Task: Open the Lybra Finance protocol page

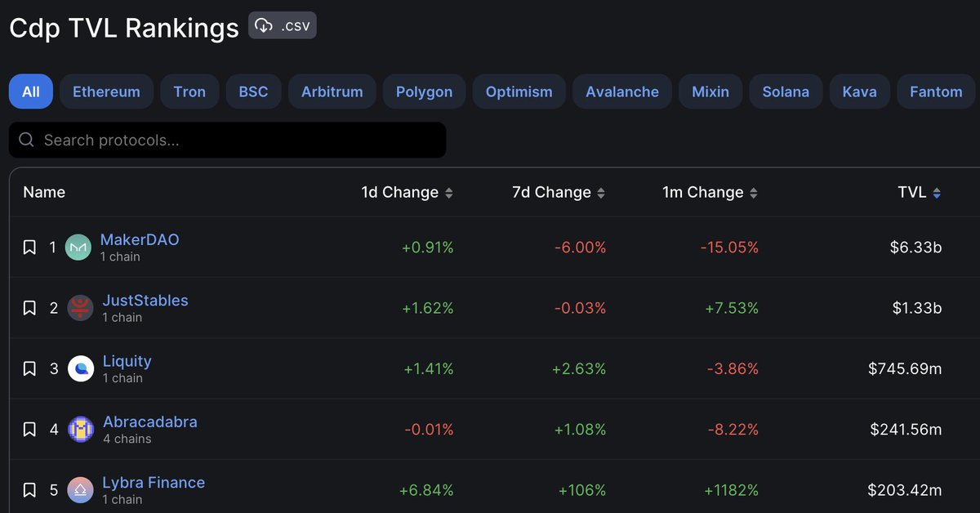Action: [x=154, y=483]
